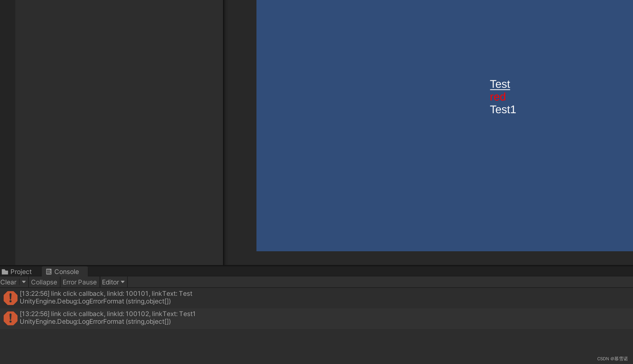
Task: Click the Console tab icon
Action: coord(48,271)
